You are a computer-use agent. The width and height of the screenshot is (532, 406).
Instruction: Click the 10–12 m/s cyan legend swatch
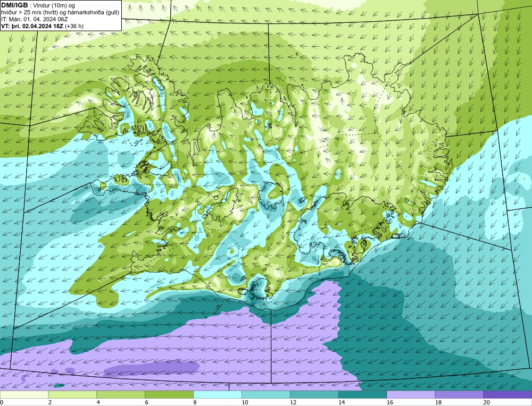(x=265, y=394)
